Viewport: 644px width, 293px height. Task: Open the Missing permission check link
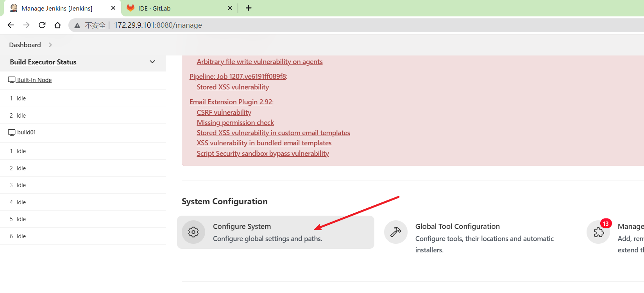coord(235,123)
